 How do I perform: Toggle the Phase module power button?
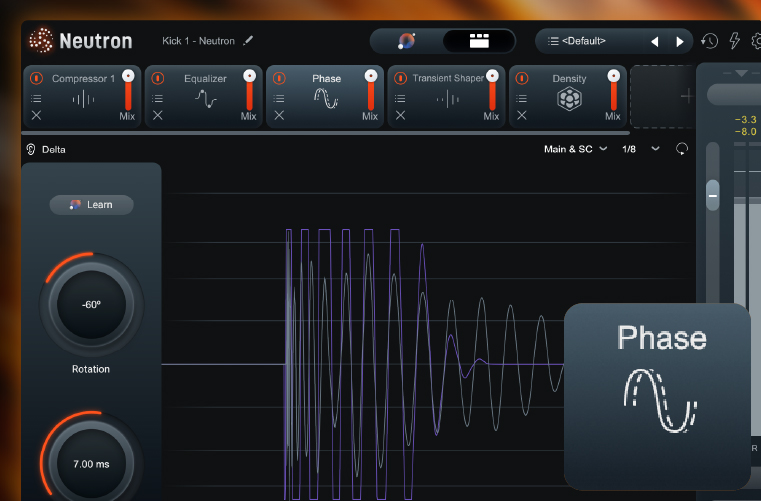(x=279, y=78)
